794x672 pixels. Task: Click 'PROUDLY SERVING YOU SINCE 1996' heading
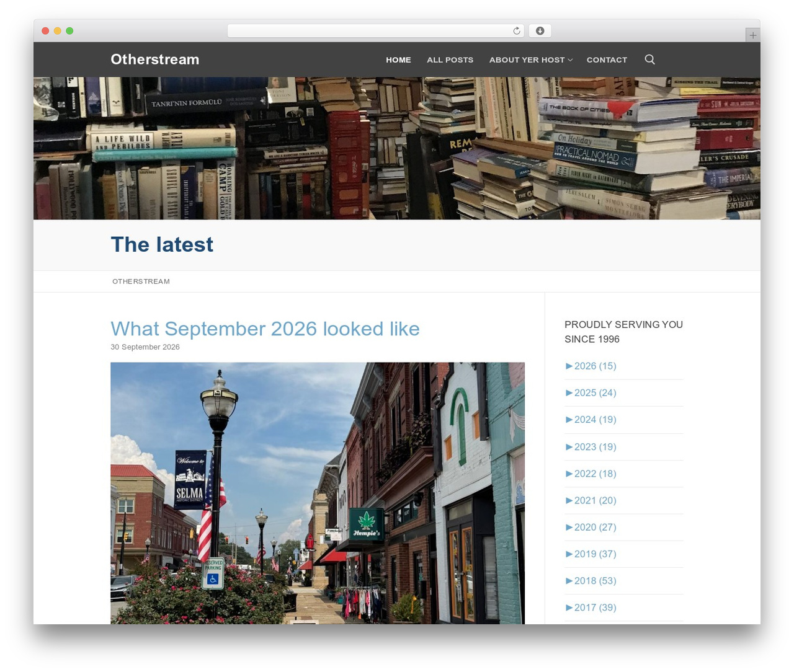pyautogui.click(x=623, y=332)
